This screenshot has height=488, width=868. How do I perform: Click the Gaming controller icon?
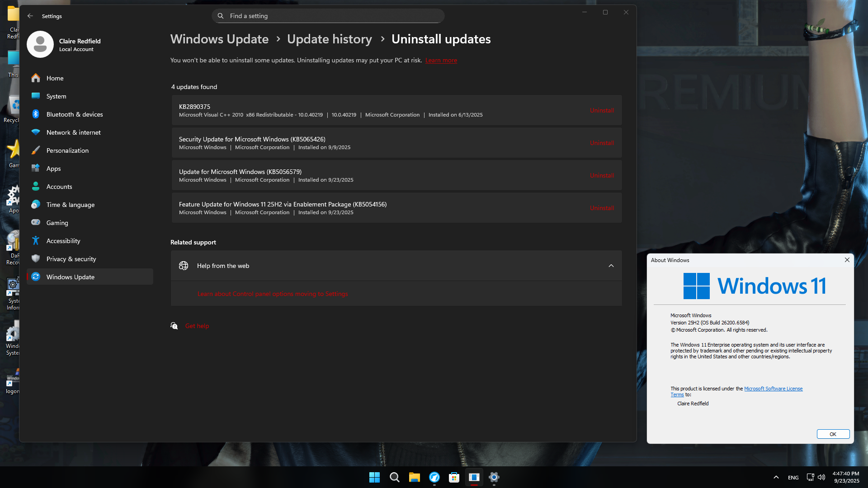tap(36, 223)
